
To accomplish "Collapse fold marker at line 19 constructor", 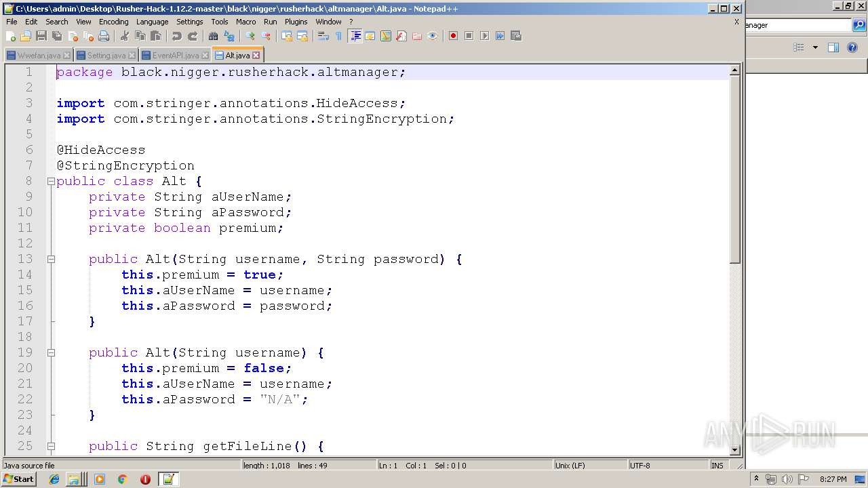I will click(51, 352).
